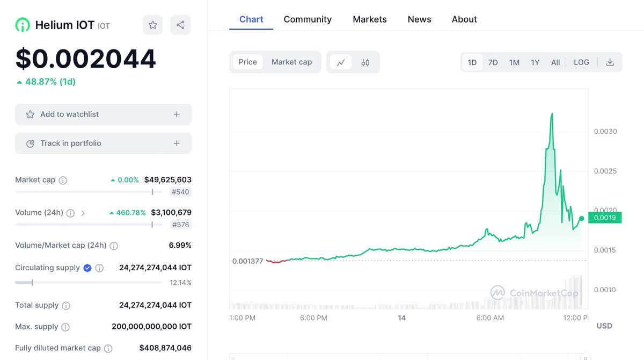Click the Market cap info icon
Screen dimensions: 644x360
point(63,181)
